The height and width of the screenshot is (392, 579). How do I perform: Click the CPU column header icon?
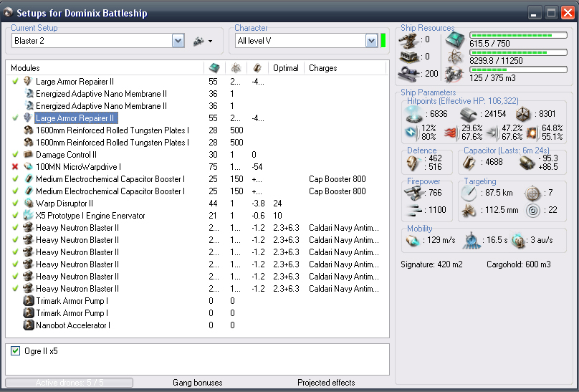click(x=214, y=68)
